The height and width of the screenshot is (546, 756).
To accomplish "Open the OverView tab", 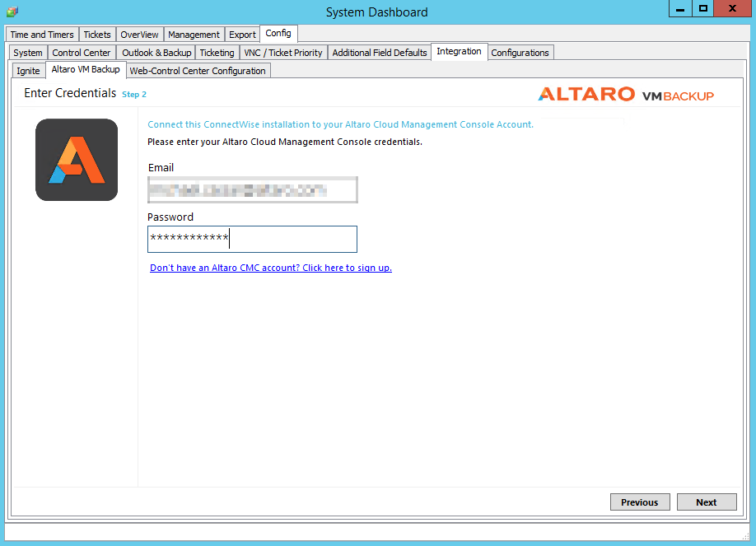I will (139, 35).
